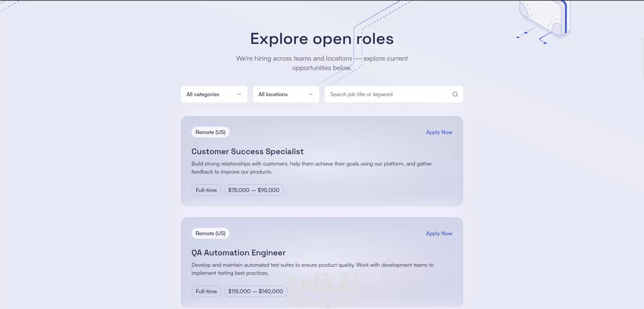
Task: Click the magnifier search icon
Action: [455, 94]
